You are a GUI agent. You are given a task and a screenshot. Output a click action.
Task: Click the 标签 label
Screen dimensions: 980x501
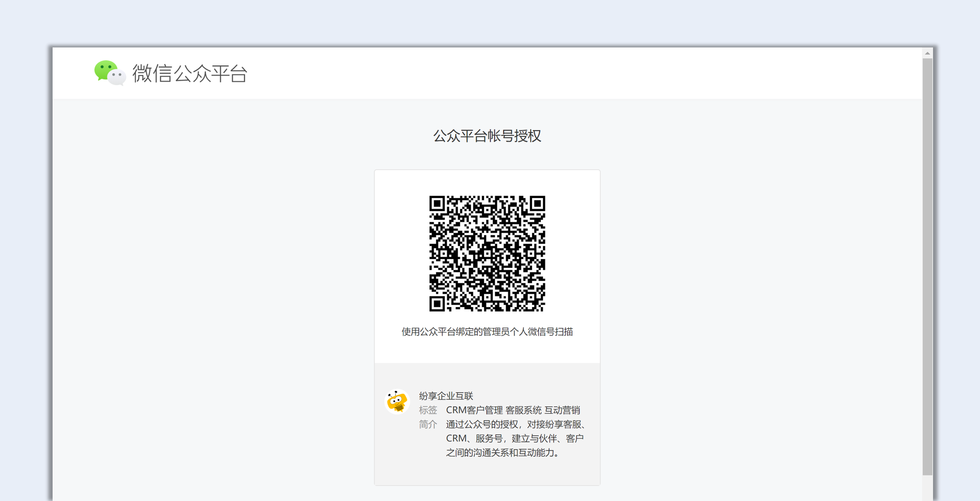point(428,410)
